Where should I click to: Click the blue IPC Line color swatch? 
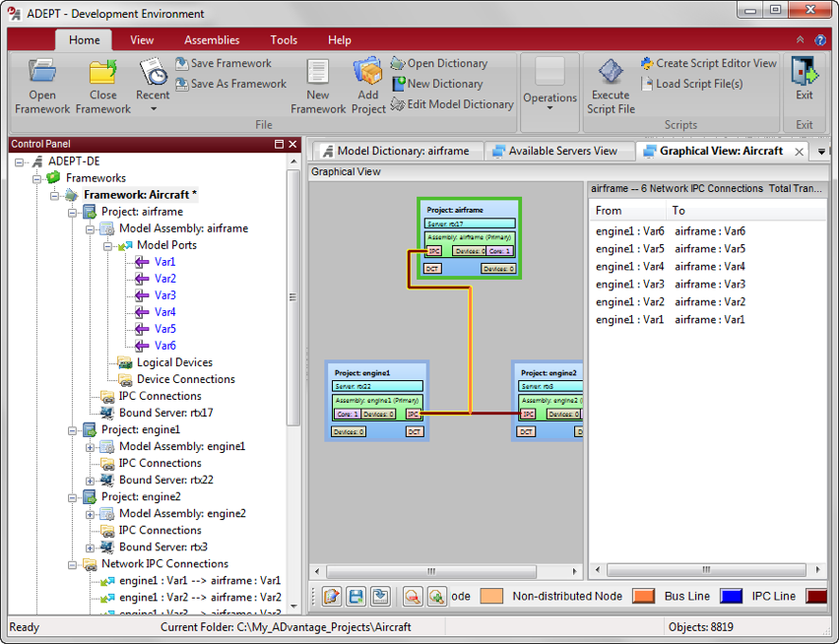point(730,597)
